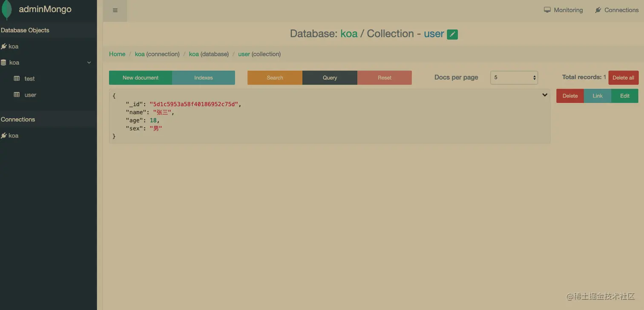Image resolution: width=644 pixels, height=310 pixels.
Task: Open Indexes button
Action: point(204,77)
